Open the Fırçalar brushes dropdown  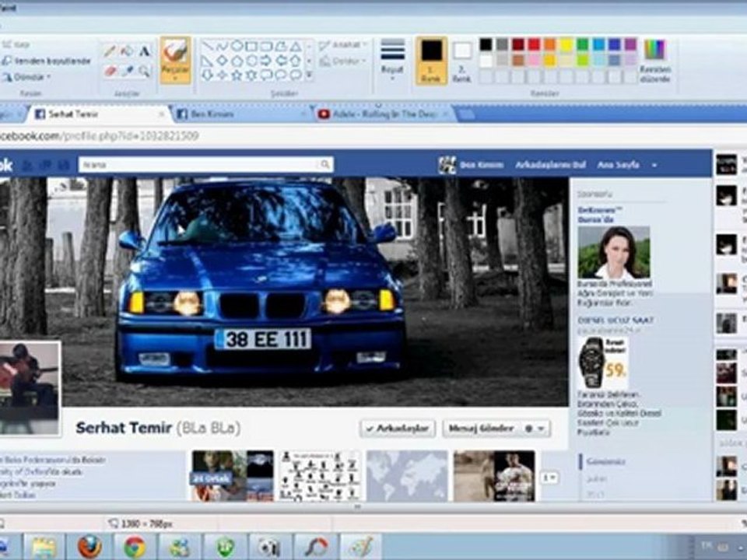[x=176, y=60]
